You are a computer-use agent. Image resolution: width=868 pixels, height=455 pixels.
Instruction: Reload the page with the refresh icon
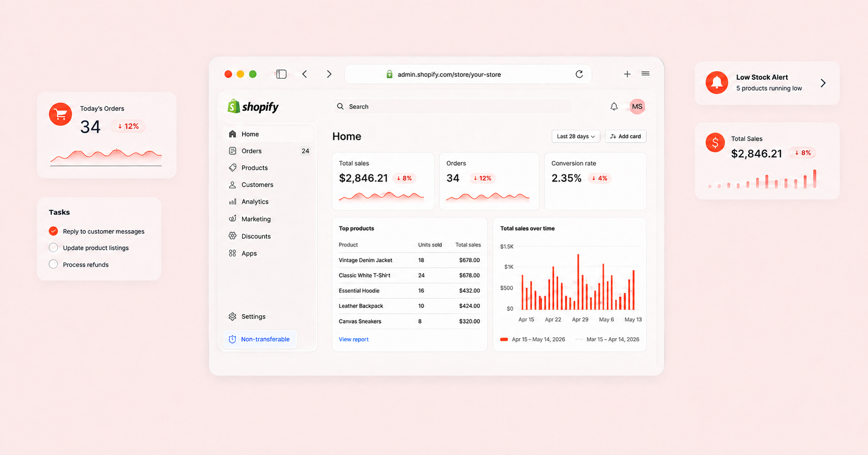pyautogui.click(x=579, y=74)
